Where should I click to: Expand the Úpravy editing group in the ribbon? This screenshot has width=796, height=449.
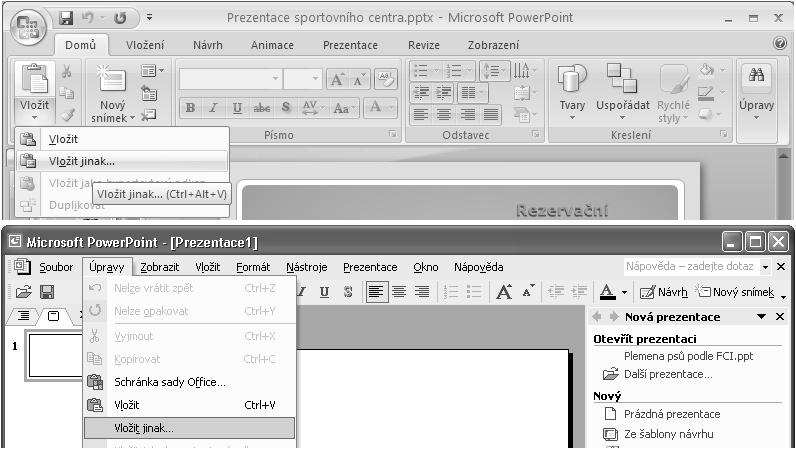[756, 92]
